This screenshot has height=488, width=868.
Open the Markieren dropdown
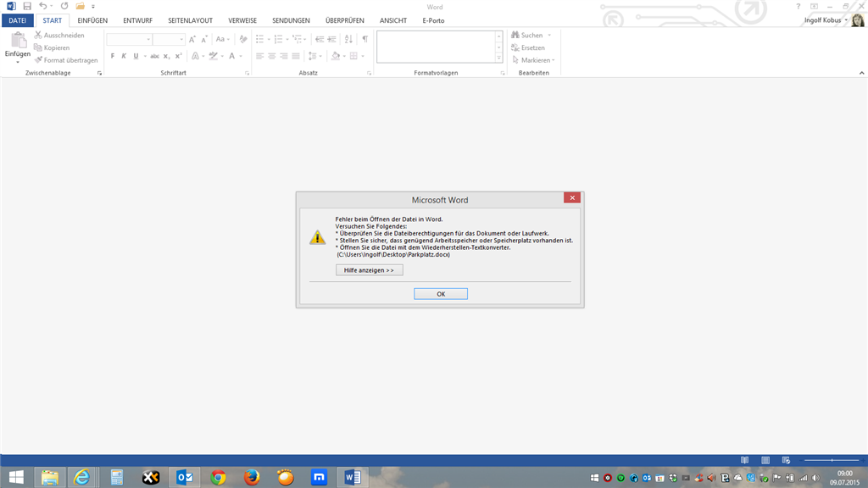[533, 60]
